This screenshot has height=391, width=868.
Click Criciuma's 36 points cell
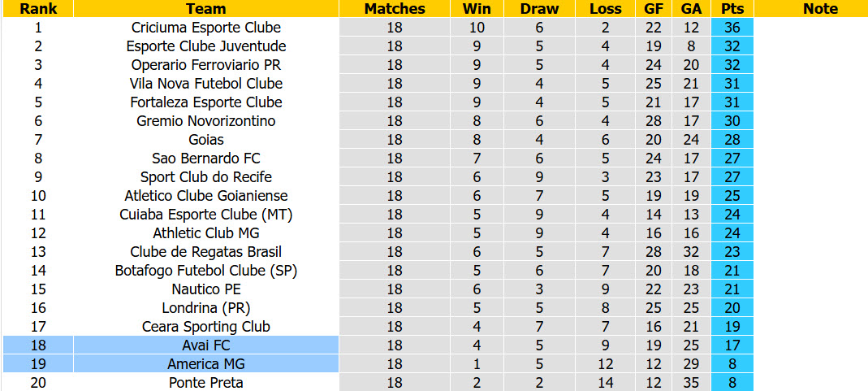tap(732, 27)
